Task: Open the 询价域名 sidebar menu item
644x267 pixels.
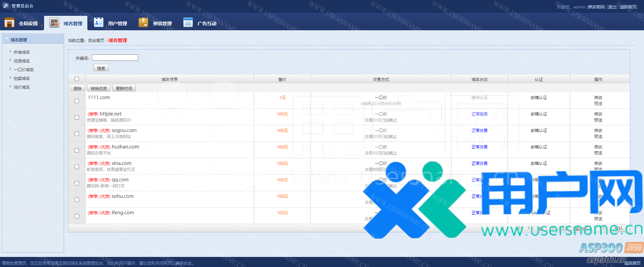Action: point(22,87)
